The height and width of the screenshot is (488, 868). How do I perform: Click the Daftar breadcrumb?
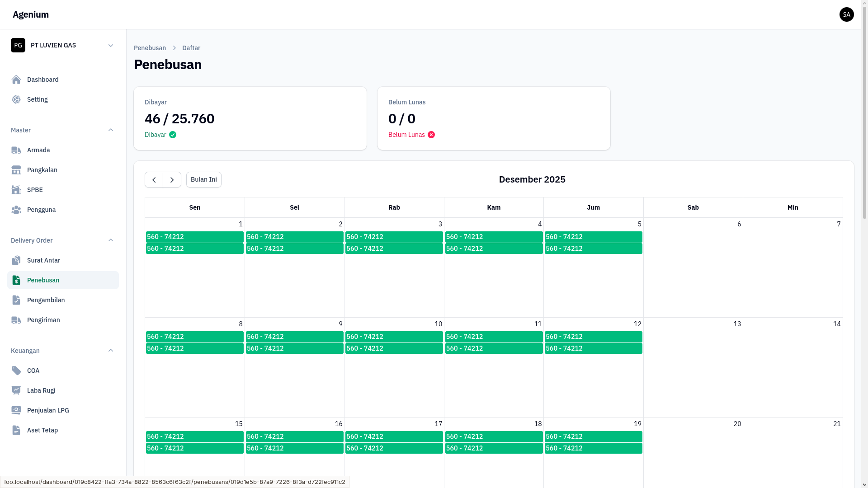point(191,48)
